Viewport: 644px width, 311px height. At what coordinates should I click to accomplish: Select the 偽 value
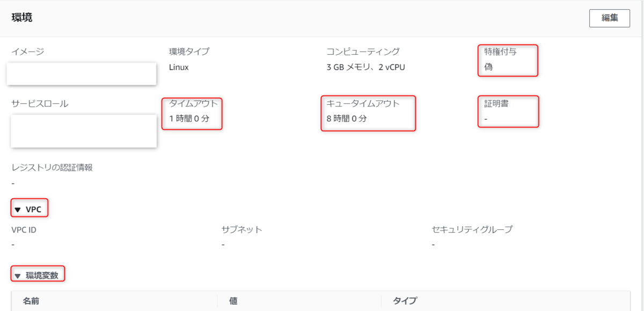pos(488,67)
